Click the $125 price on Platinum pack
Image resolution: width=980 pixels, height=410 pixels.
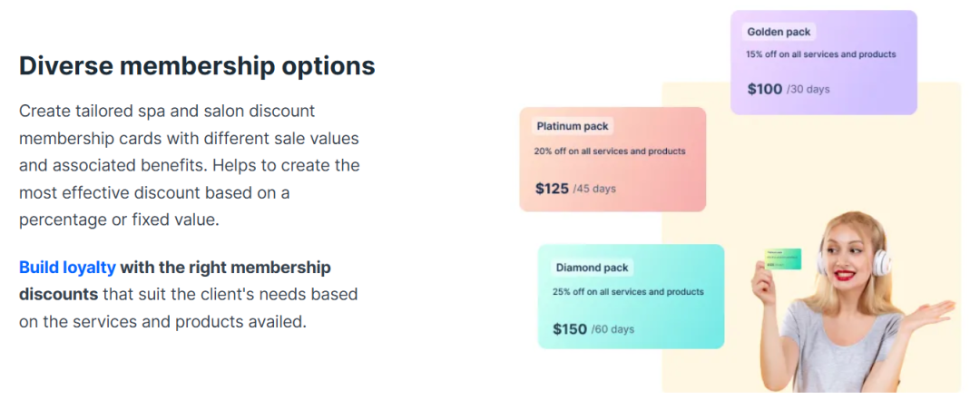pos(553,189)
